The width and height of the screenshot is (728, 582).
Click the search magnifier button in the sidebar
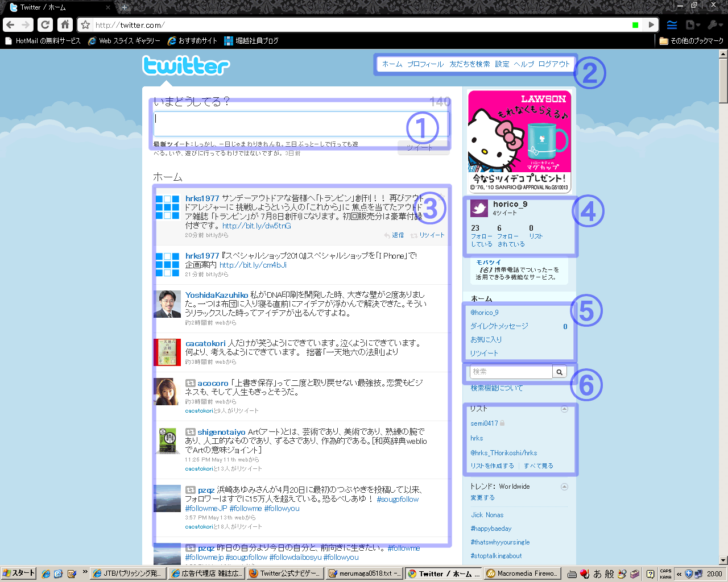tap(560, 372)
